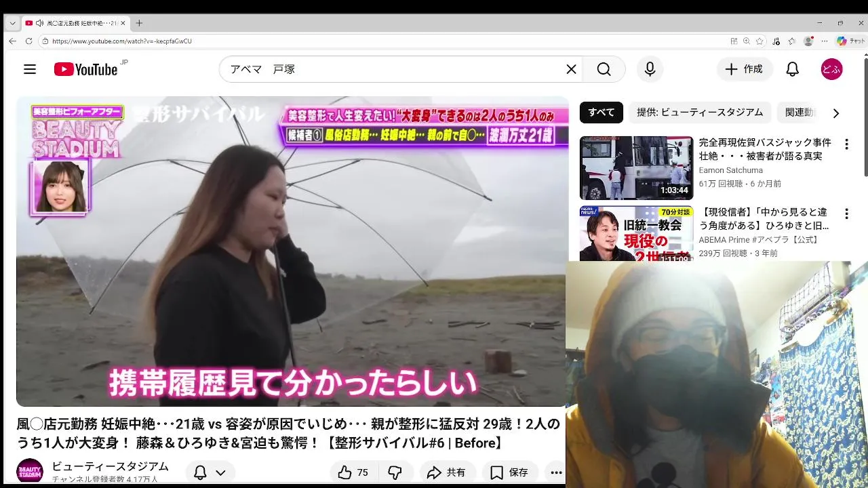This screenshot has width=868, height=488.
Task: Click the main video player
Action: [292, 251]
